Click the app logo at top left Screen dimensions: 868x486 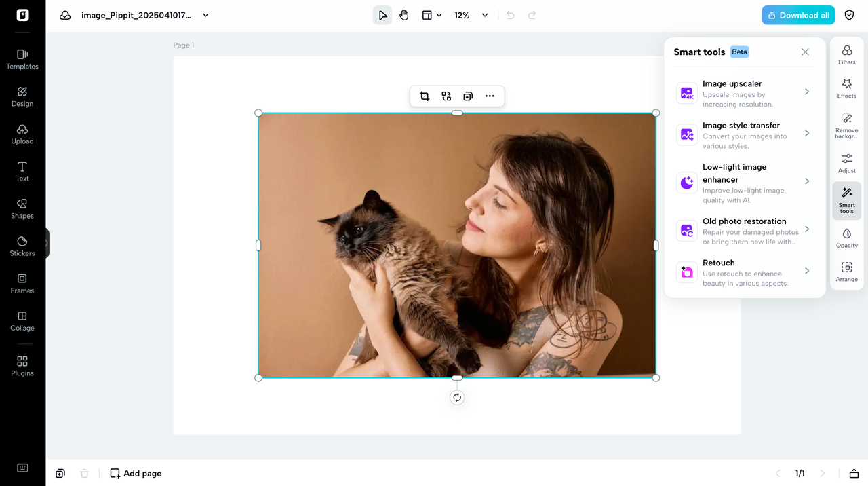click(x=22, y=15)
